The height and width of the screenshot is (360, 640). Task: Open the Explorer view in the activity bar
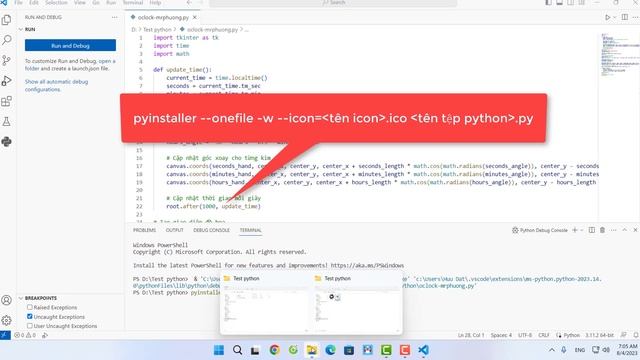coord(7,20)
